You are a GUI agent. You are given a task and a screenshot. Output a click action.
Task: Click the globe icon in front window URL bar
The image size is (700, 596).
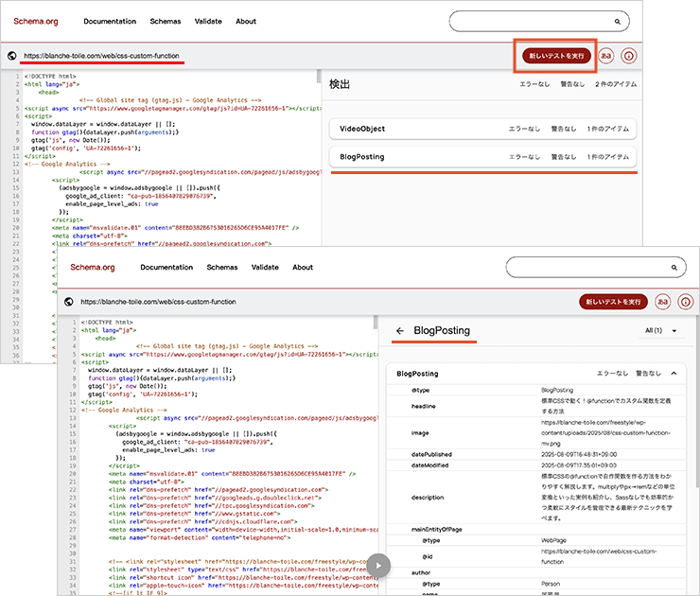point(69,302)
